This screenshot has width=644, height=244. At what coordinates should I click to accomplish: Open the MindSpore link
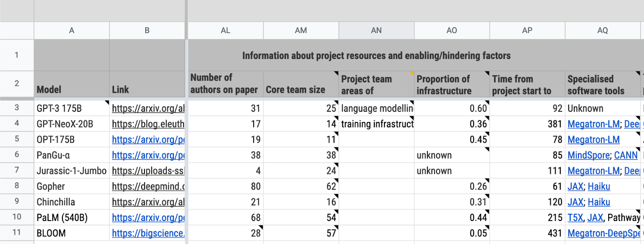[x=588, y=155]
